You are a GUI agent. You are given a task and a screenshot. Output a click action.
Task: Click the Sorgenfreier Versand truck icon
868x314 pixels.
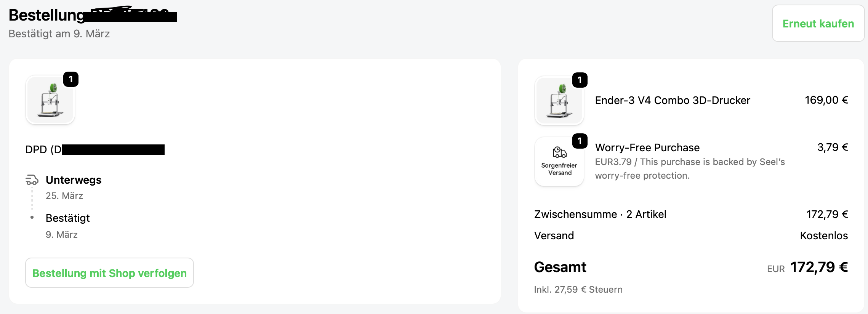point(559,152)
